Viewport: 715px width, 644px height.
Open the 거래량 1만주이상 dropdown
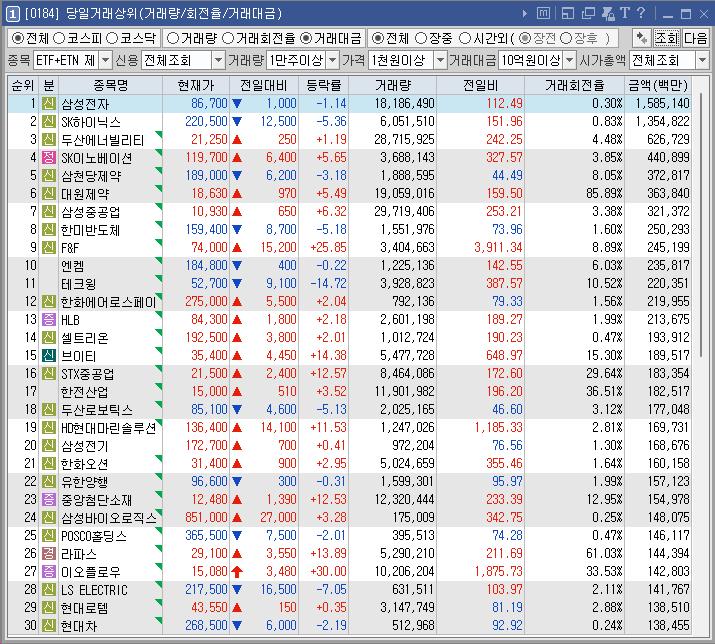click(x=333, y=60)
